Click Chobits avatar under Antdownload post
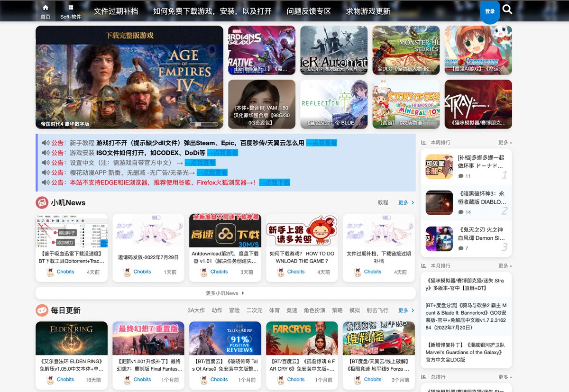Viewport: 569px width, 392px height. [204, 272]
